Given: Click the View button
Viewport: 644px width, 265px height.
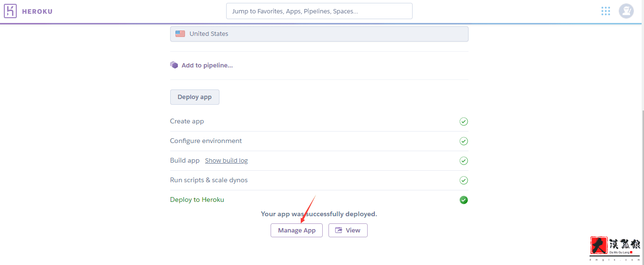Looking at the screenshot, I should click(348, 230).
